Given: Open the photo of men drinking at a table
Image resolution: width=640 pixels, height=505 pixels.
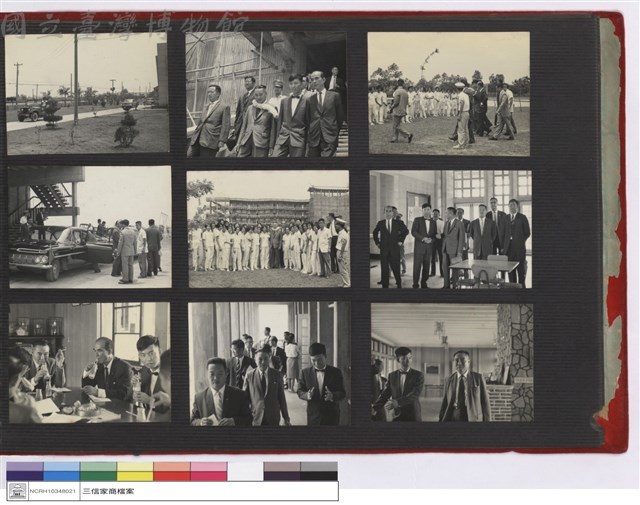Looking at the screenshot, I should click(89, 363).
